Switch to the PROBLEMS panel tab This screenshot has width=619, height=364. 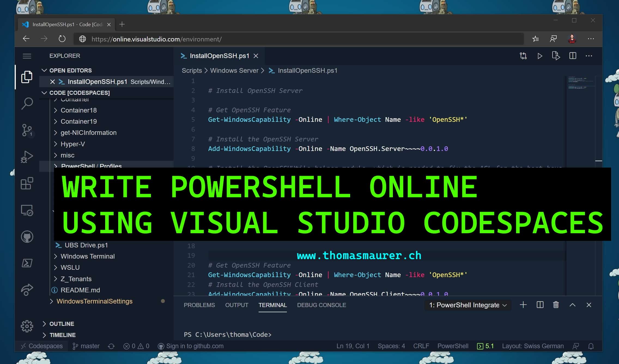(x=199, y=305)
